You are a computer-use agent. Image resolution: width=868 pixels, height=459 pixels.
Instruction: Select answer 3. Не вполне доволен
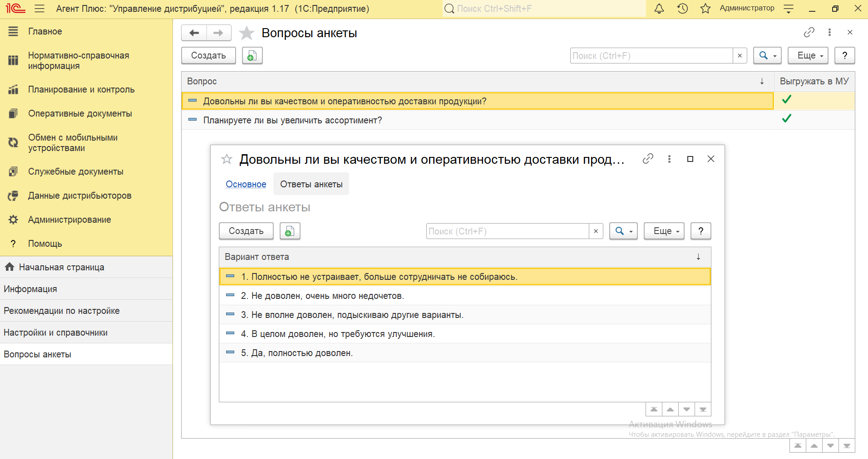465,315
